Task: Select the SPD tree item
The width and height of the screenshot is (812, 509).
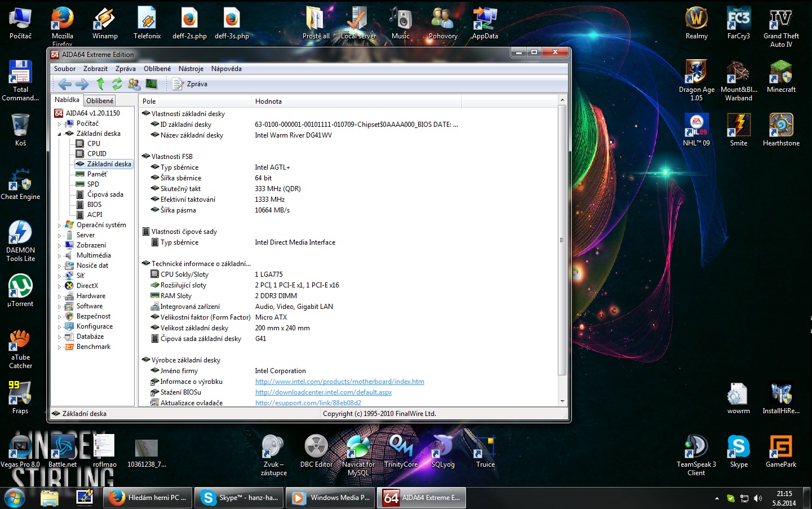Action: click(88, 184)
